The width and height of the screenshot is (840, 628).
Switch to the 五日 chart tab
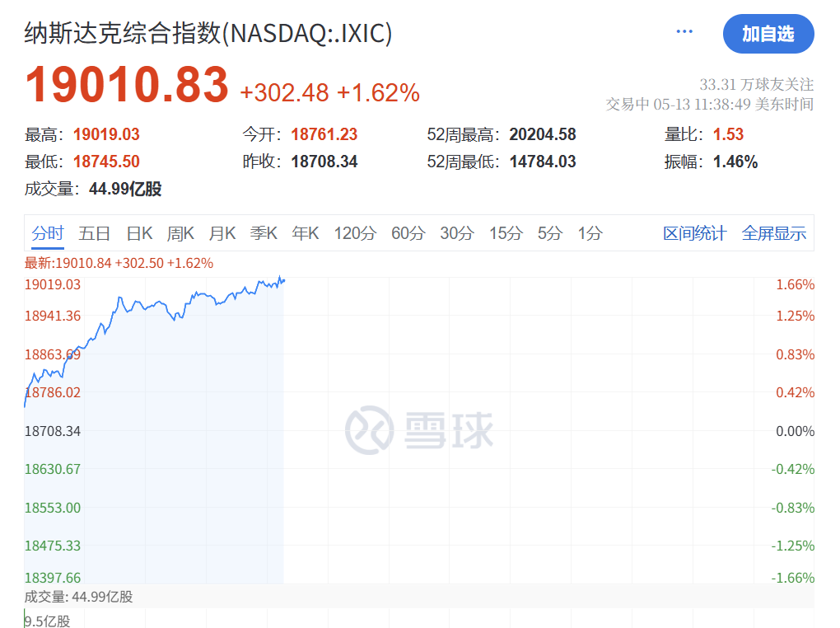click(94, 233)
